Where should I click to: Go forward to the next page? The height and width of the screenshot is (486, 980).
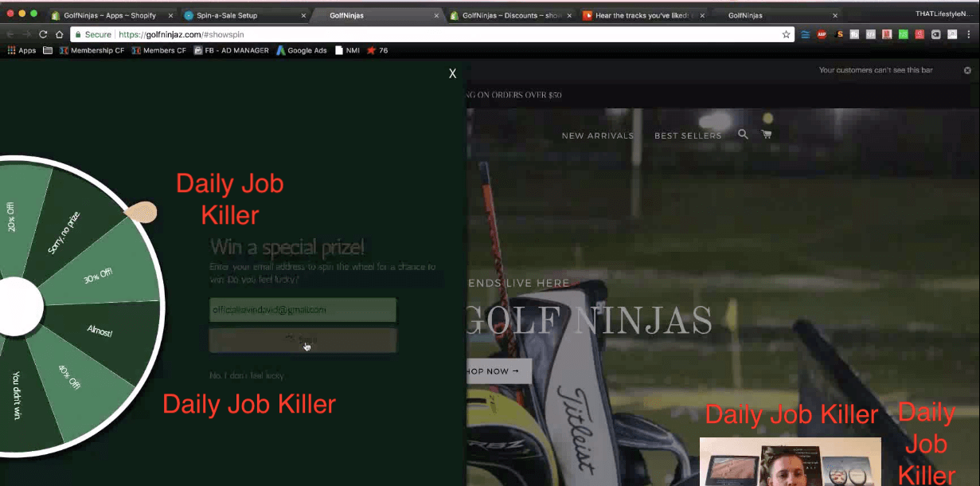(x=26, y=34)
